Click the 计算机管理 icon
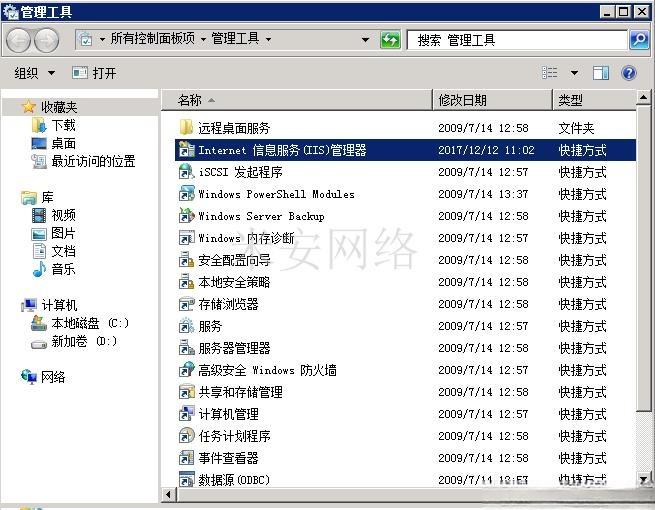 coord(186,414)
